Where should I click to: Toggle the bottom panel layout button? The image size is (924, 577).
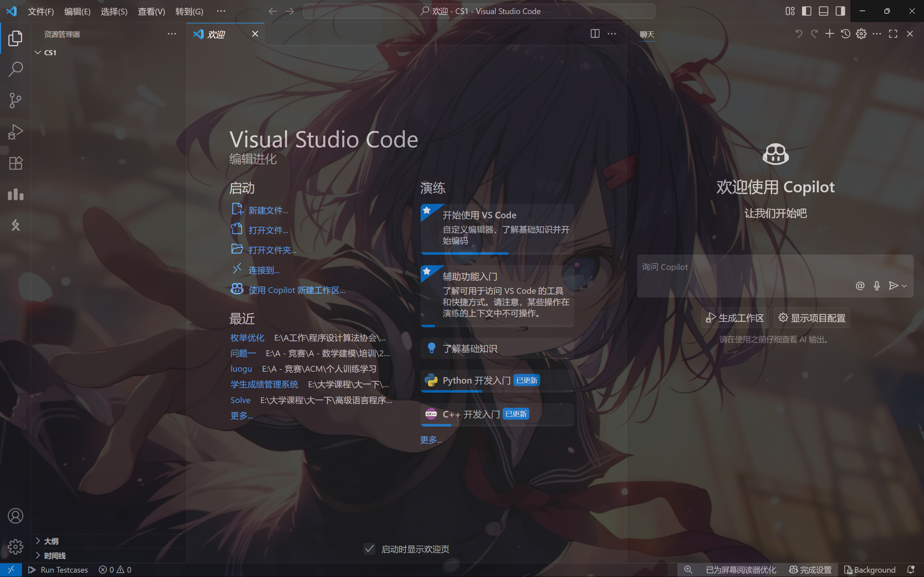(x=823, y=11)
